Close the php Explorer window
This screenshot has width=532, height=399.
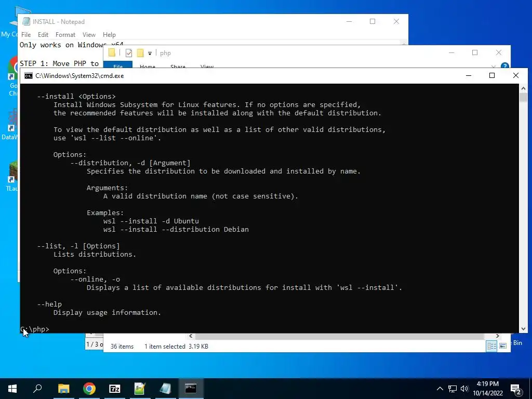pyautogui.click(x=498, y=52)
